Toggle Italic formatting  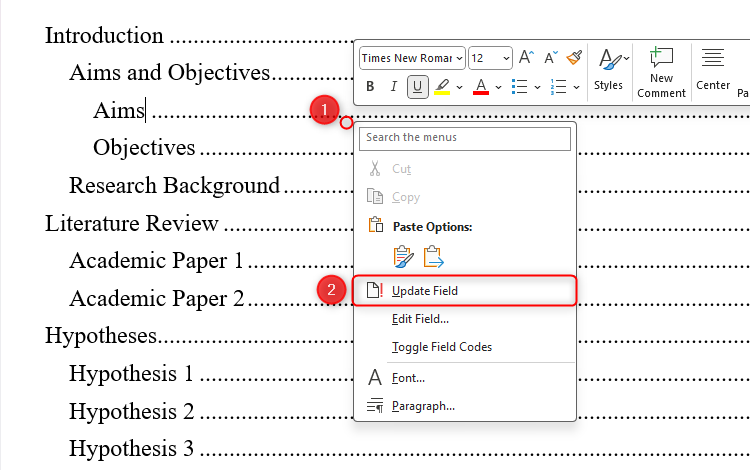point(394,87)
